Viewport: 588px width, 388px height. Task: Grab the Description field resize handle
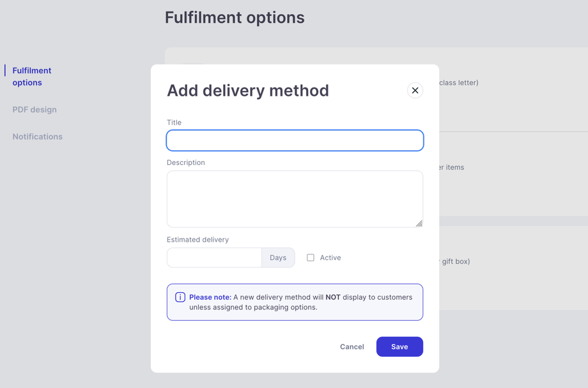[x=419, y=223]
